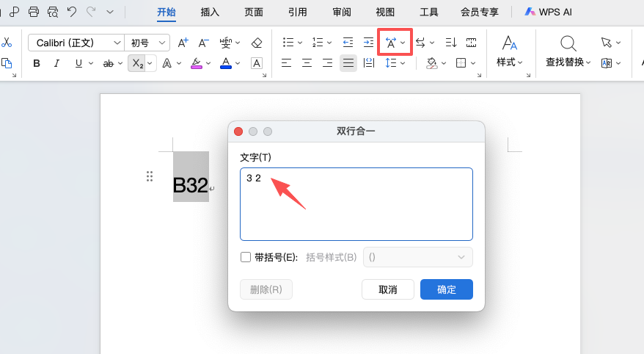Click distributed alignment icon
This screenshot has height=354, width=644.
click(369, 63)
